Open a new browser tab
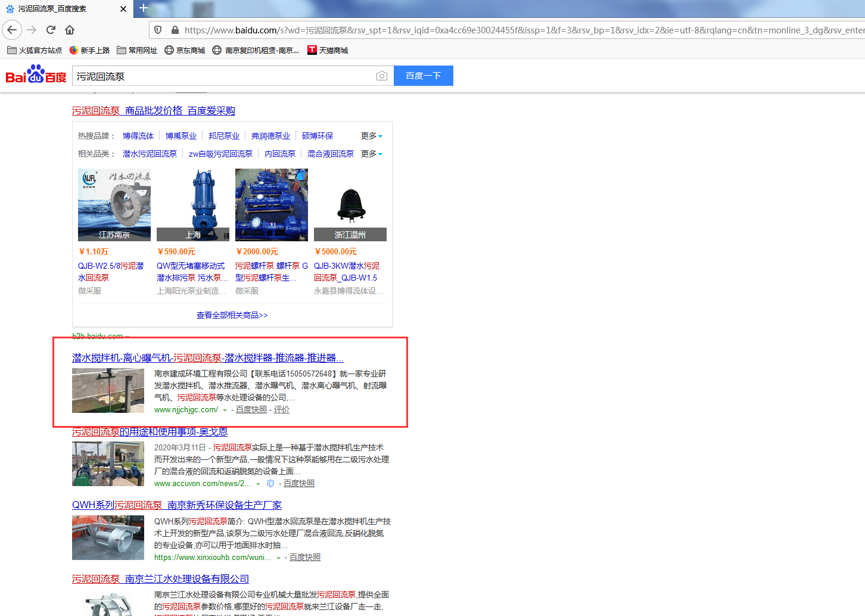 point(143,8)
